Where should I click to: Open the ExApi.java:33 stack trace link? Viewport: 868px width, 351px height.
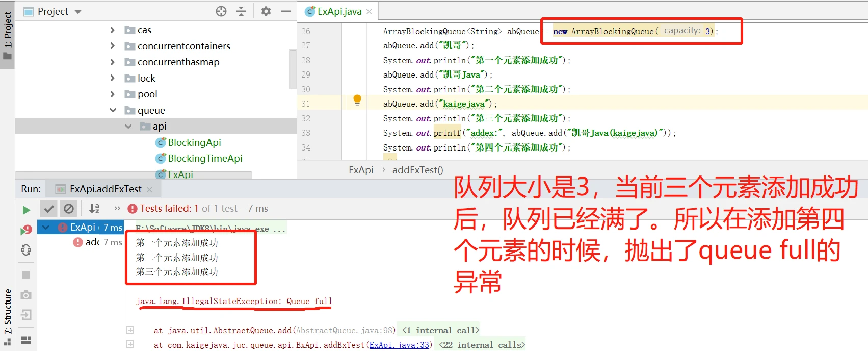pos(399,345)
